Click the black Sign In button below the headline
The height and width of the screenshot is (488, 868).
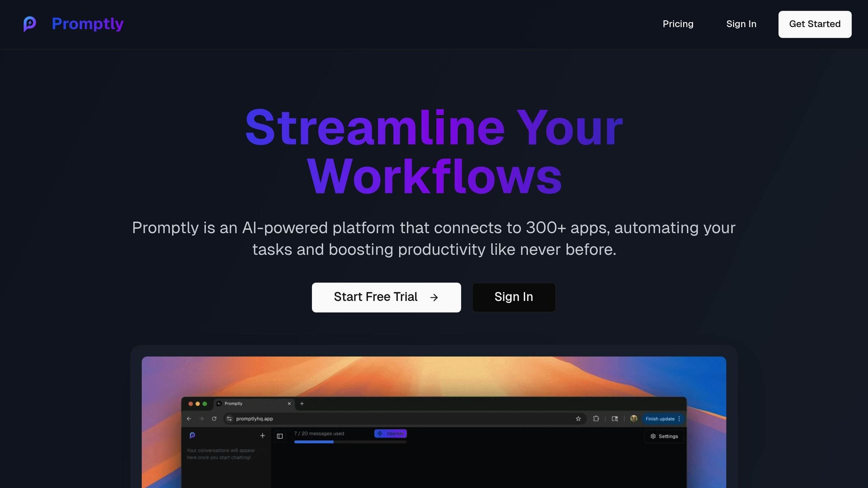click(x=514, y=297)
